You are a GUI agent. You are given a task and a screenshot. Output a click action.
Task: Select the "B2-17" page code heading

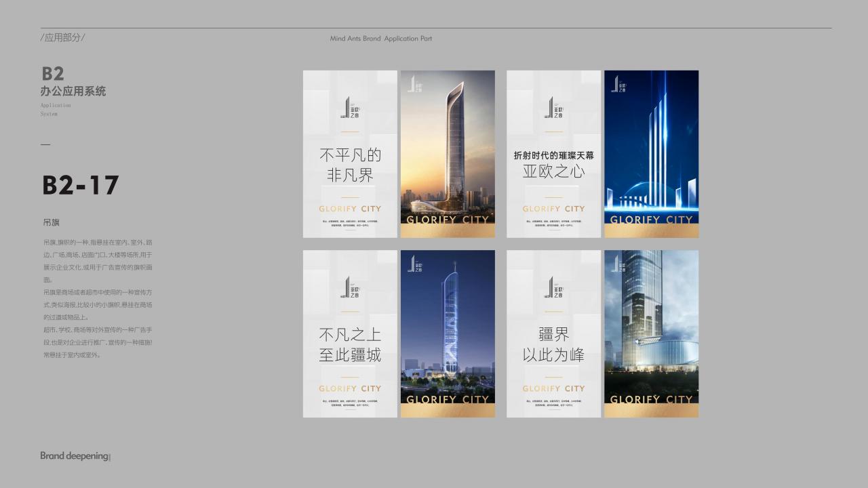pos(81,185)
